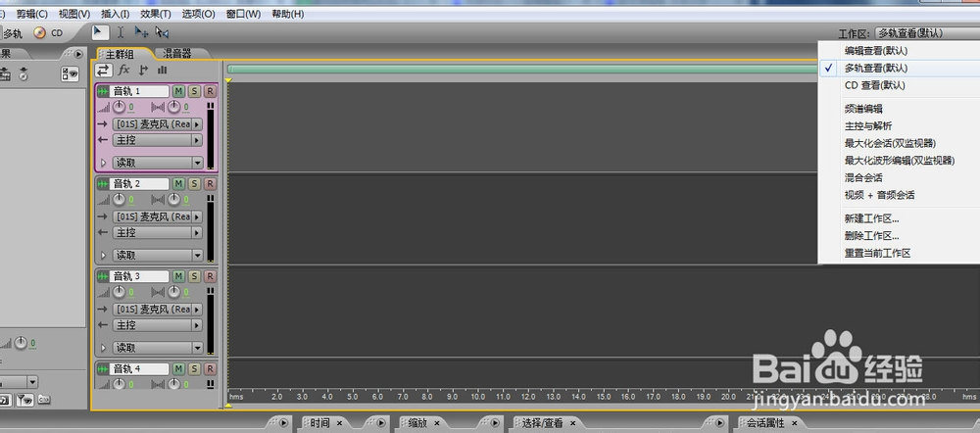Click the green waveform icon of 音轨 3
The height and width of the screenshot is (433, 980).
103,276
